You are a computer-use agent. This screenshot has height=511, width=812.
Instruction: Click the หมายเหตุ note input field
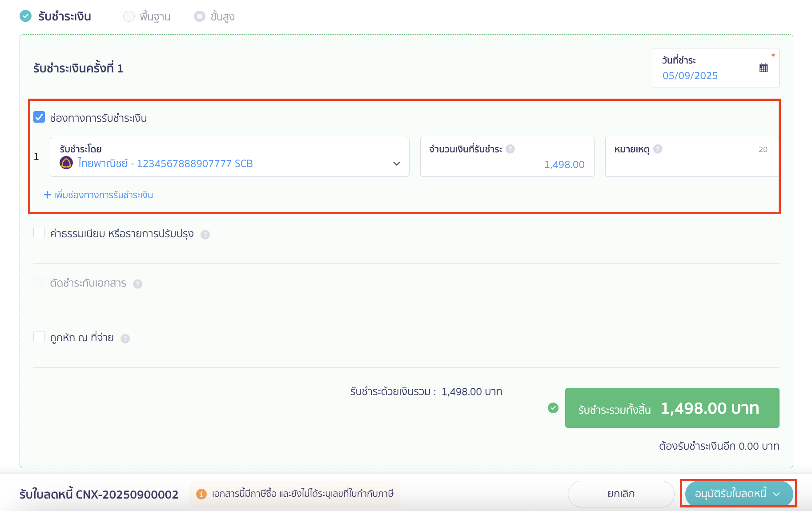pos(691,165)
